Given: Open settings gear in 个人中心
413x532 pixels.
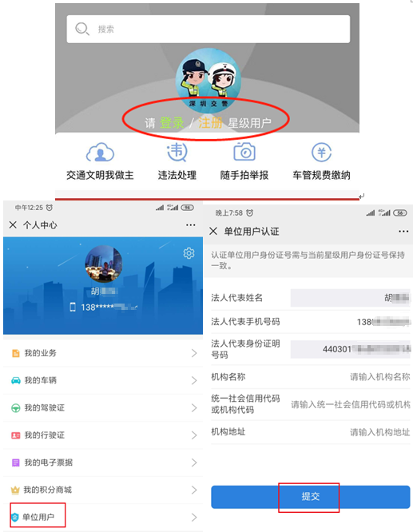Looking at the screenshot, I should (x=189, y=253).
